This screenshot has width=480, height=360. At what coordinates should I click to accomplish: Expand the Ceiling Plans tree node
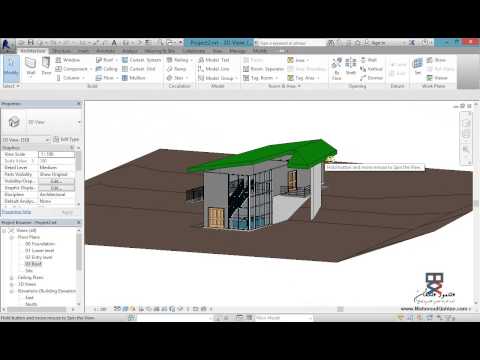11,277
